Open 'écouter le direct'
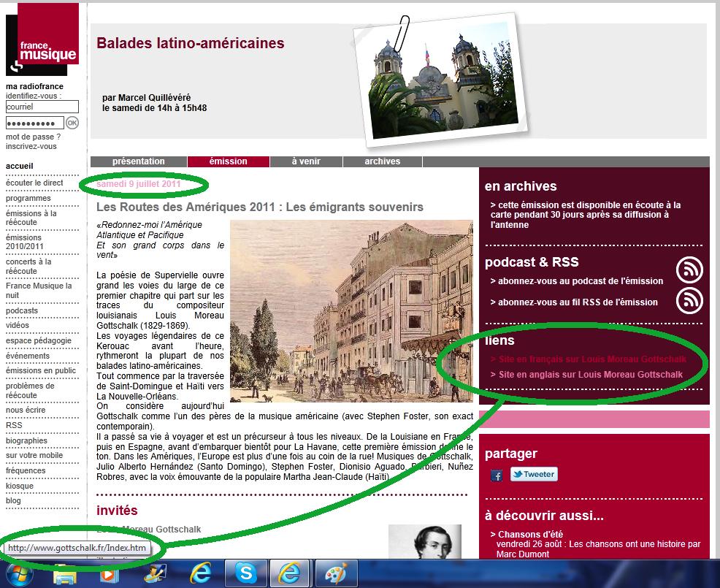The image size is (720, 588). (34, 183)
